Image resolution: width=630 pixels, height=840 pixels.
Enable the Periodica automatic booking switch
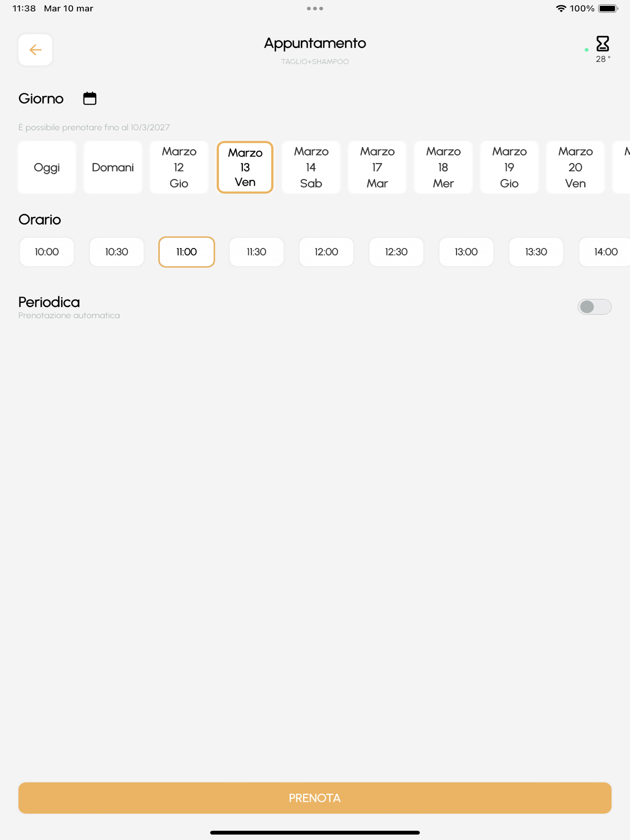pos(594,307)
